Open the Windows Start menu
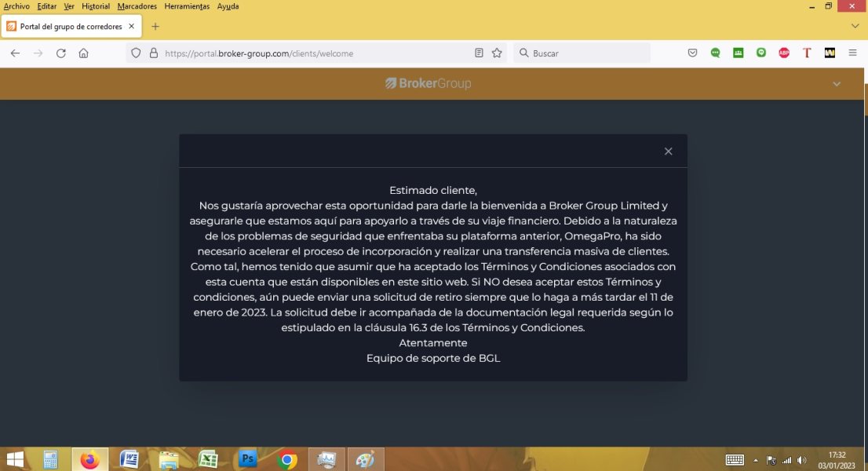This screenshot has height=471, width=868. coord(15,459)
